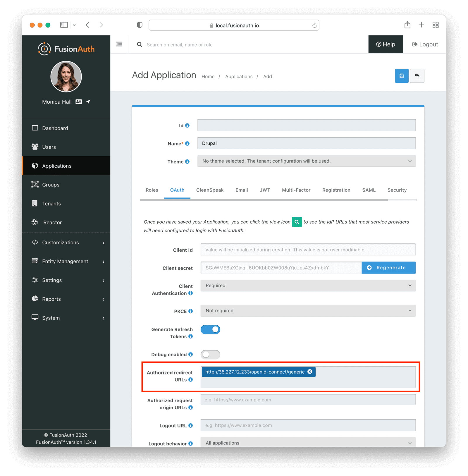This screenshot has width=468, height=476.
Task: Click the Authorized redirect URLs info icon
Action: pos(191,379)
